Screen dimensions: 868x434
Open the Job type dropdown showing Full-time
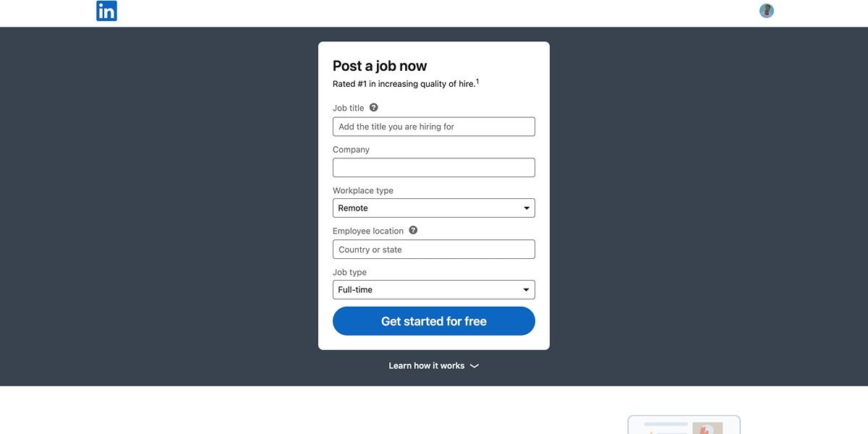click(433, 289)
